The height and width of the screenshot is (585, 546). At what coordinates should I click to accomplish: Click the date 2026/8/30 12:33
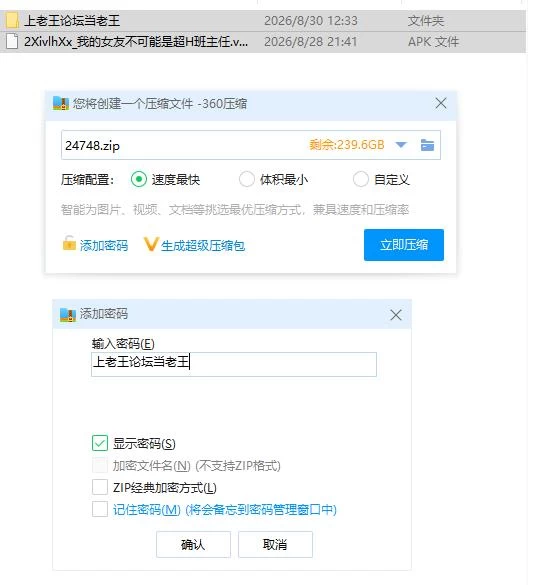coord(311,21)
